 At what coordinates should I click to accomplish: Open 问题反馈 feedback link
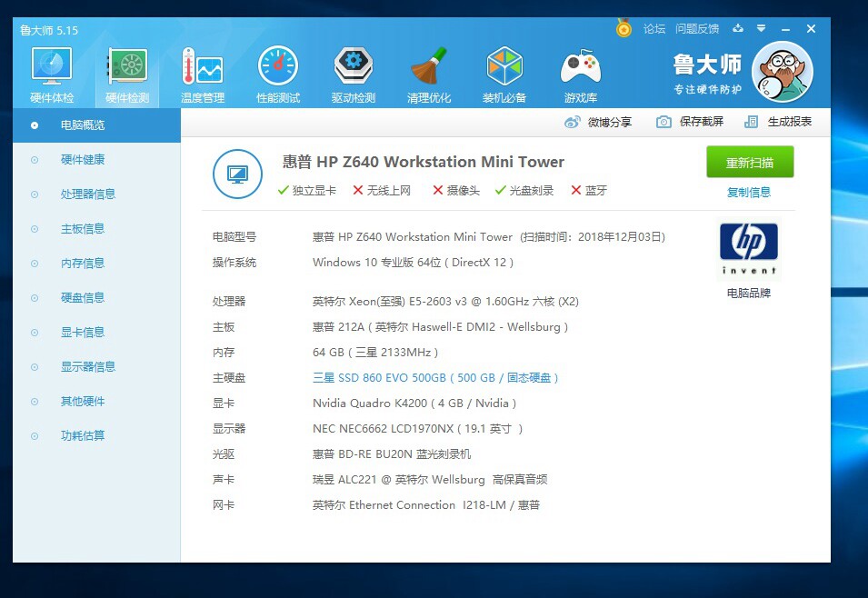697,29
